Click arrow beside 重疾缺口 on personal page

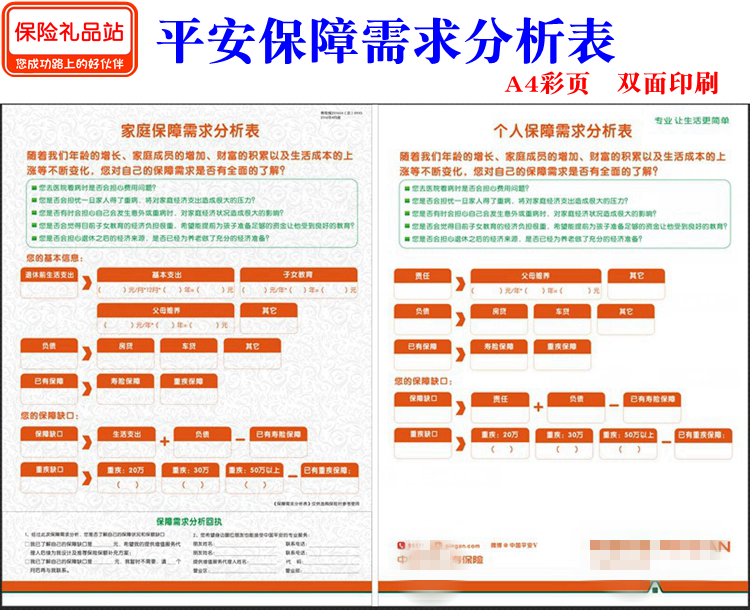[x=460, y=444]
